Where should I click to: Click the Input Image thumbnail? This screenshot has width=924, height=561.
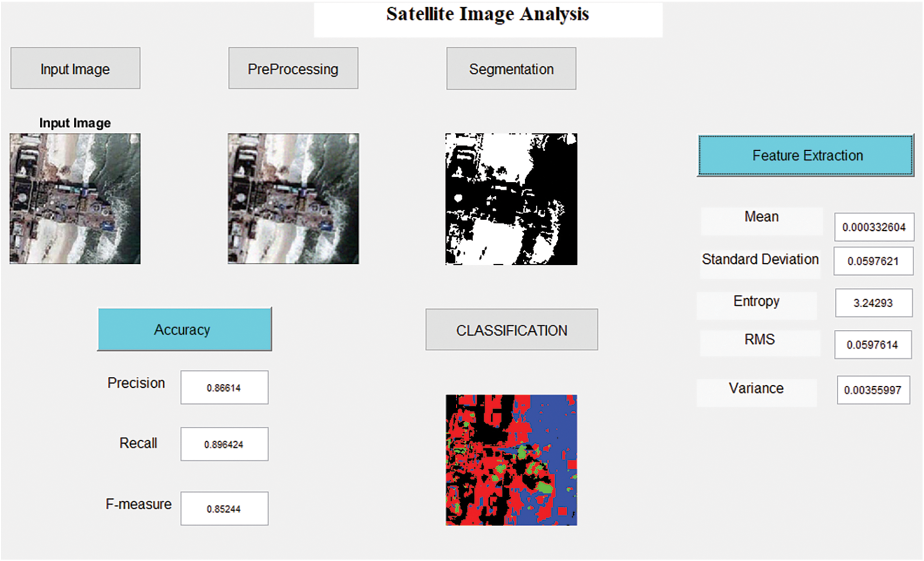(75, 198)
